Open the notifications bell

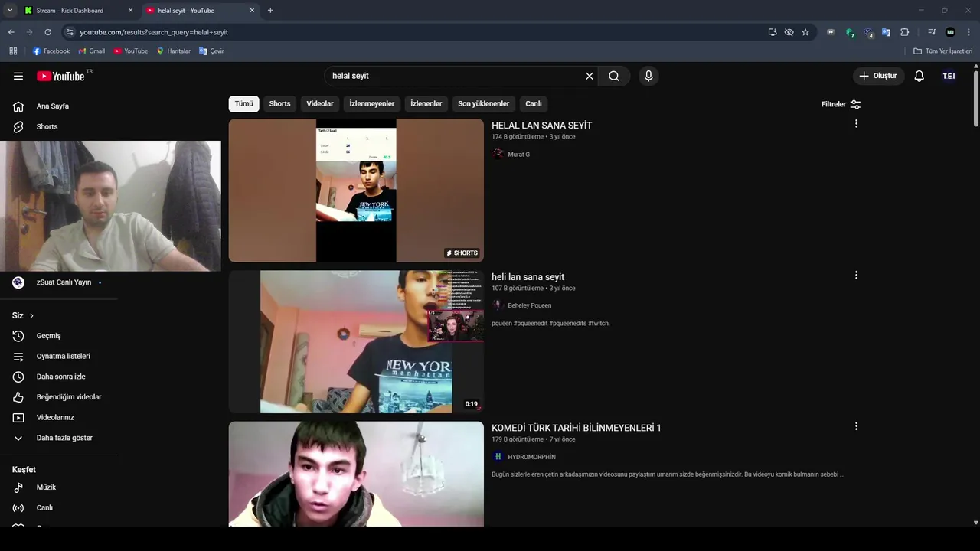[x=920, y=76]
